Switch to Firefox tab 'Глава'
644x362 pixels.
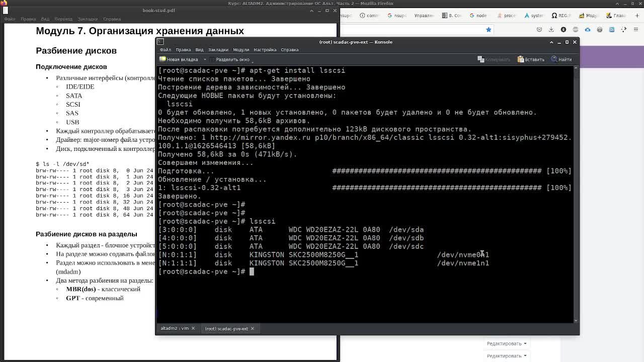coord(615,16)
